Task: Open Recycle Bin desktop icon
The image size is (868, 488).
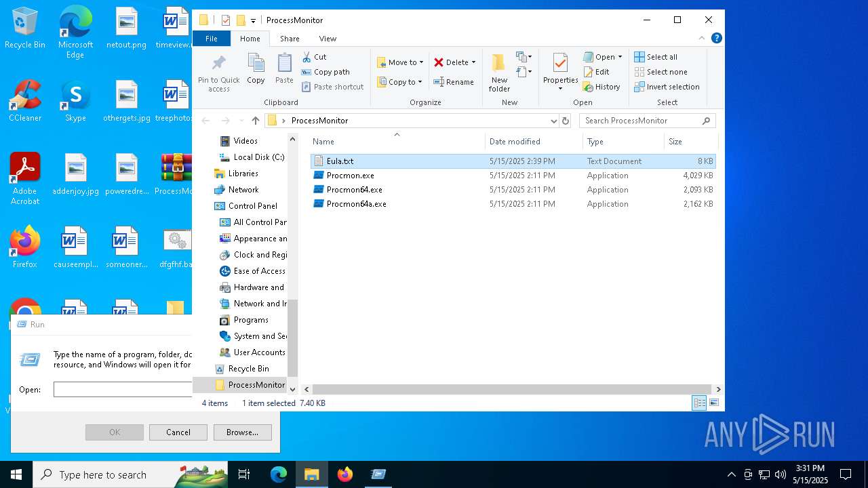Action: 24,28
